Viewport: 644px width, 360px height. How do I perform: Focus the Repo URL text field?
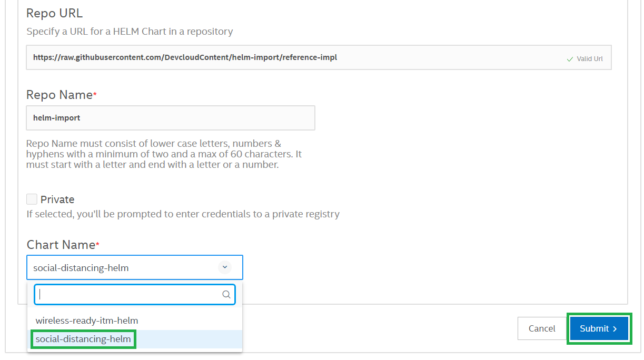point(295,58)
